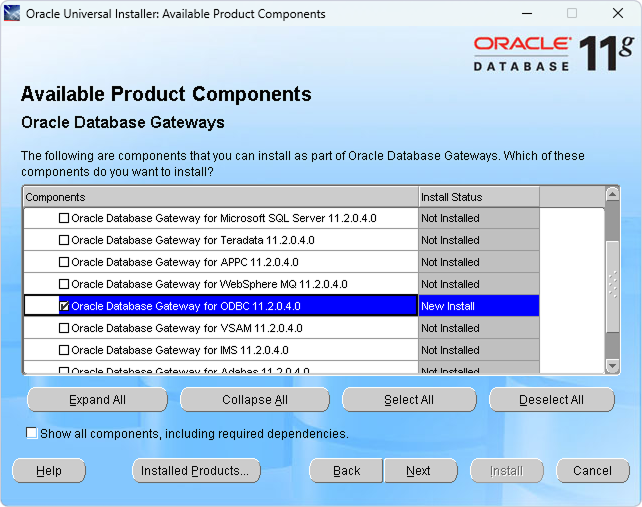Screen dimensions: 642x507
Task: Click Not Installed status for IMS
Action: [479, 350]
